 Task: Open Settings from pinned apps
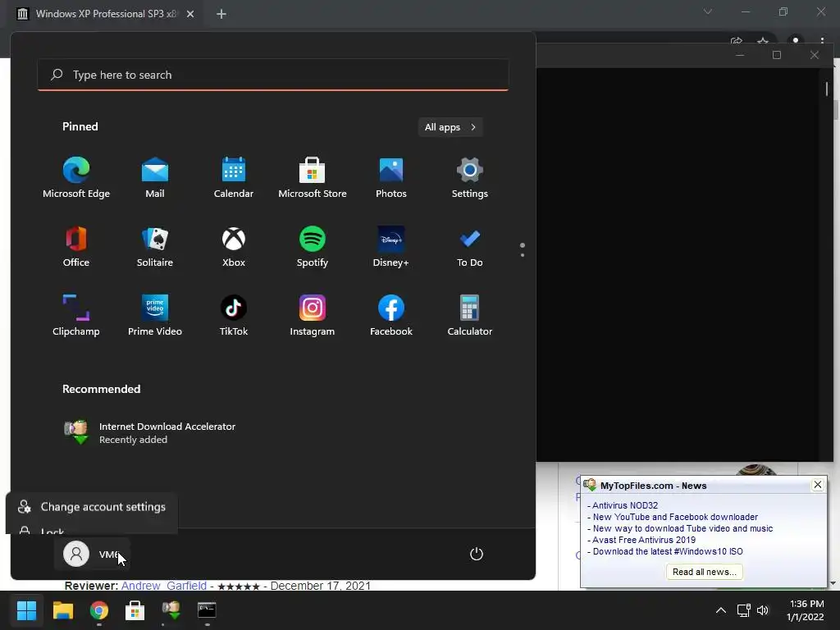pyautogui.click(x=470, y=178)
